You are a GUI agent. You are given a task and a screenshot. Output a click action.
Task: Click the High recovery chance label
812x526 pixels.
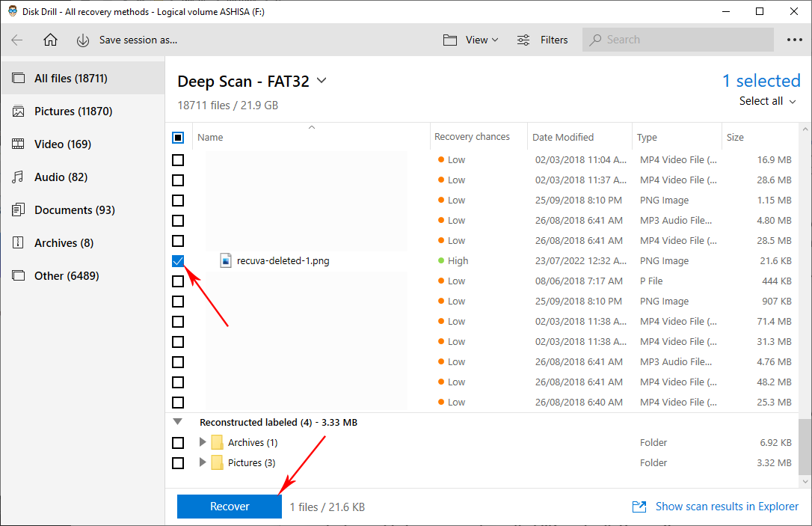click(458, 260)
